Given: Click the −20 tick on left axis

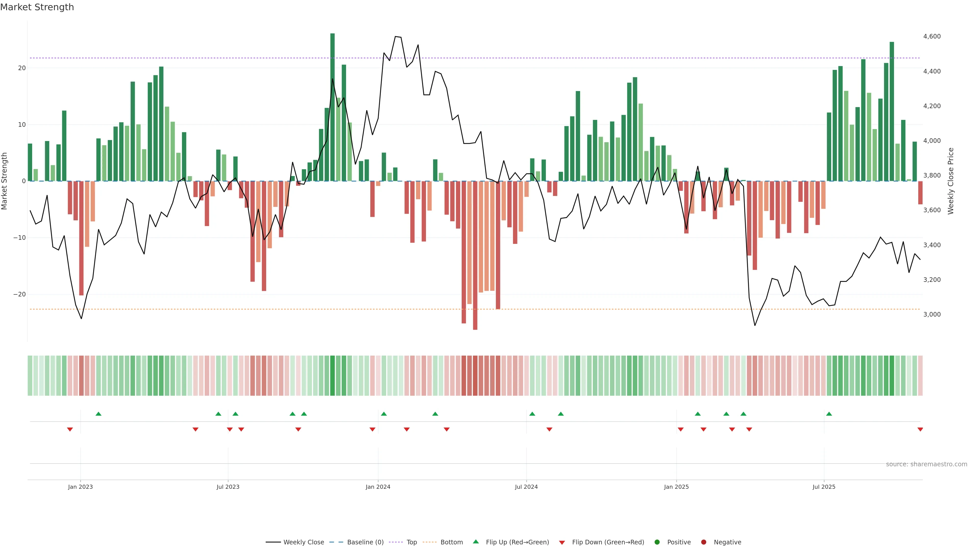Looking at the screenshot, I should (x=19, y=294).
